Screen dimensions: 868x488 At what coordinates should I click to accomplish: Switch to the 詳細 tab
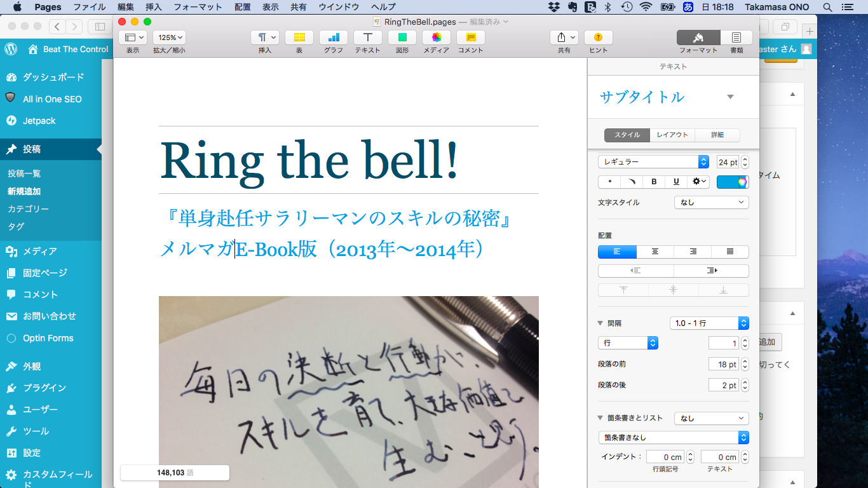(717, 135)
